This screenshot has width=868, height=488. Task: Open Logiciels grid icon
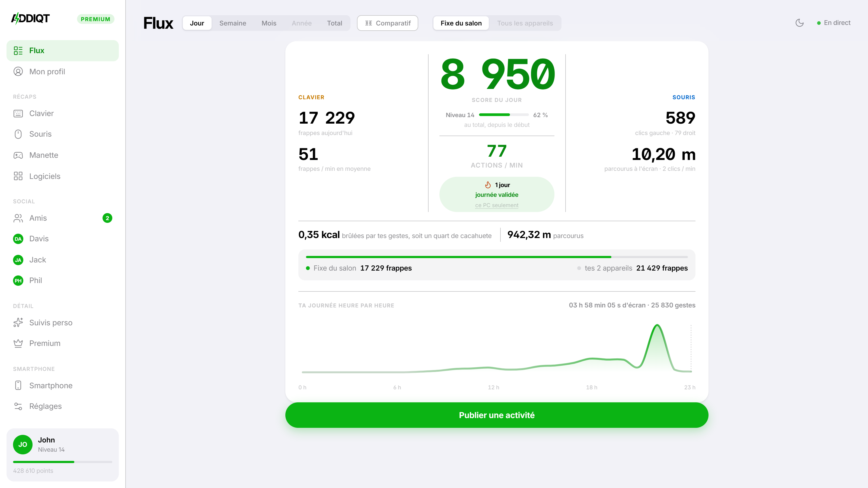(18, 176)
